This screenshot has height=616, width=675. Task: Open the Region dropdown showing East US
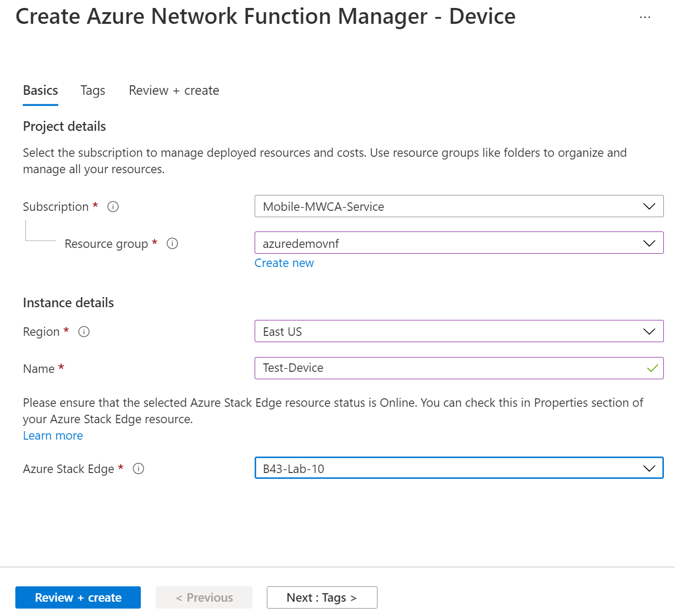tap(650, 331)
